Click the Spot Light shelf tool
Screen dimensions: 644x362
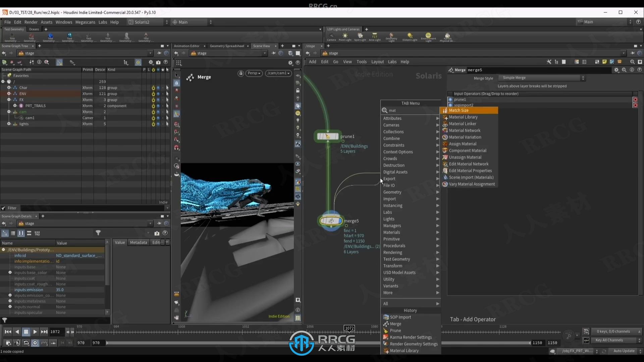pos(360,37)
